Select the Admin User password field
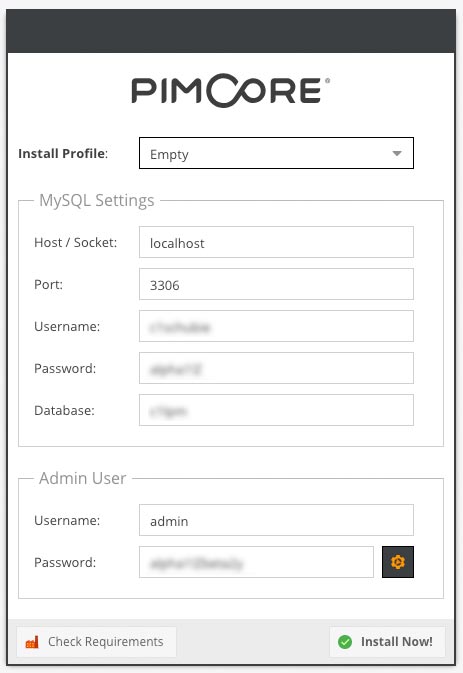 point(256,562)
